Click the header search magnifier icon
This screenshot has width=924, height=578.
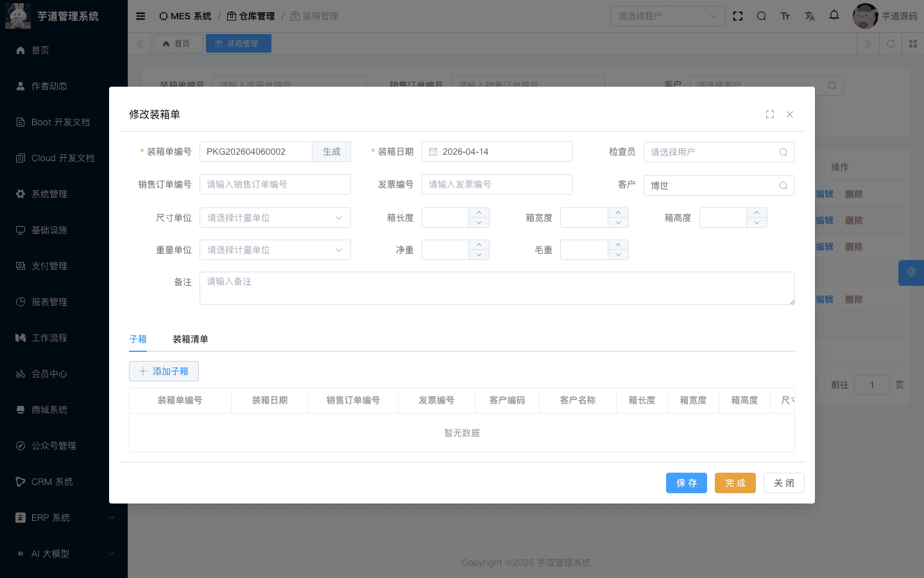click(761, 16)
